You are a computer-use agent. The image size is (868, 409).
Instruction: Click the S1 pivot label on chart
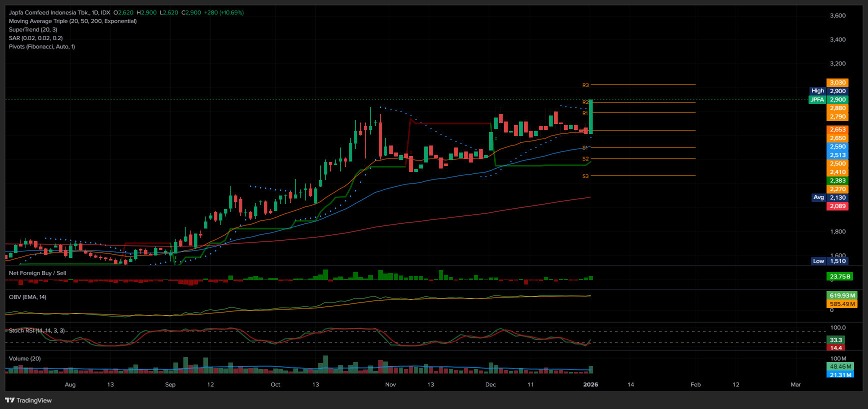[x=585, y=148]
